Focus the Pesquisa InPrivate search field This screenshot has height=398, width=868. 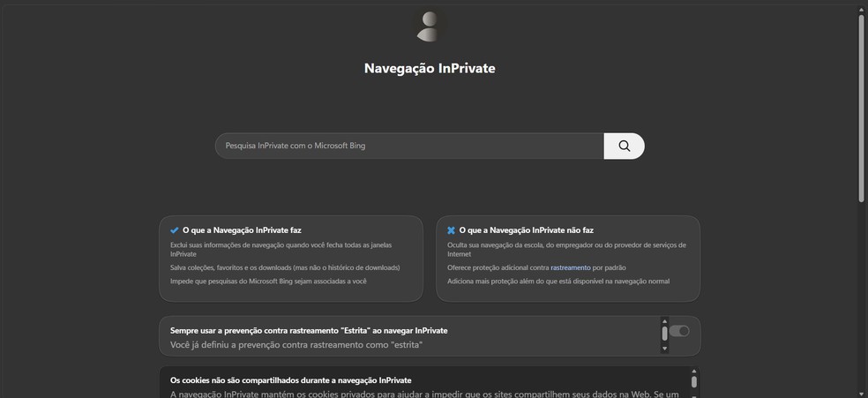click(409, 146)
